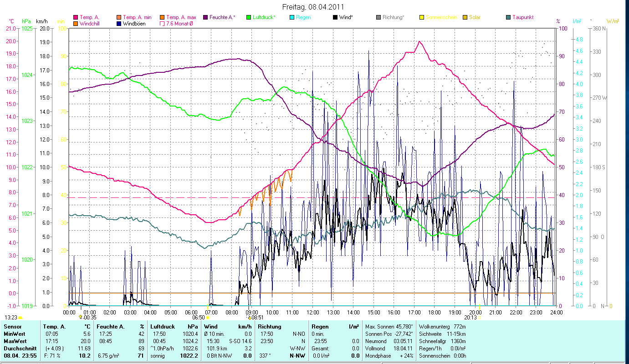Click the orange Windchill legend square
This screenshot has width=629, height=364.
point(76,24)
